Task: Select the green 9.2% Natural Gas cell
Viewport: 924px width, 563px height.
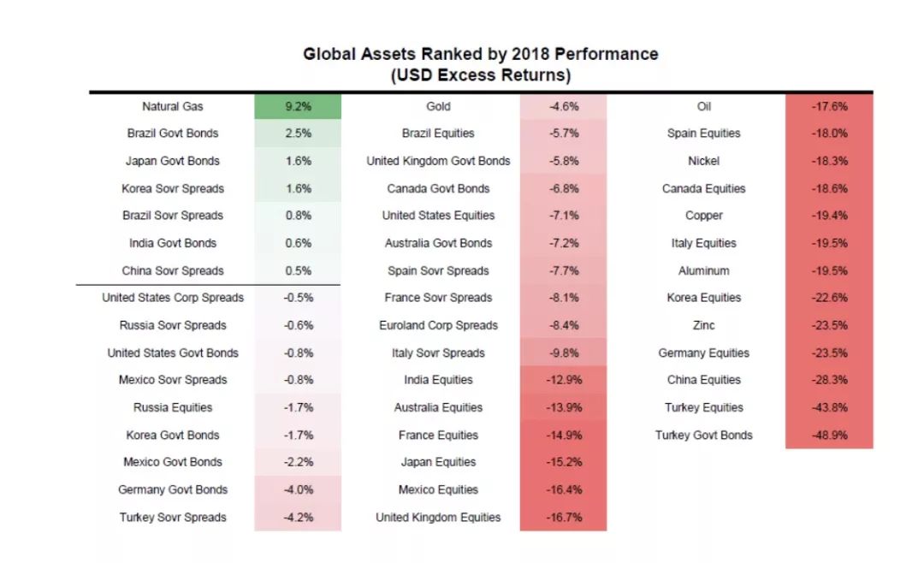Action: 297,107
